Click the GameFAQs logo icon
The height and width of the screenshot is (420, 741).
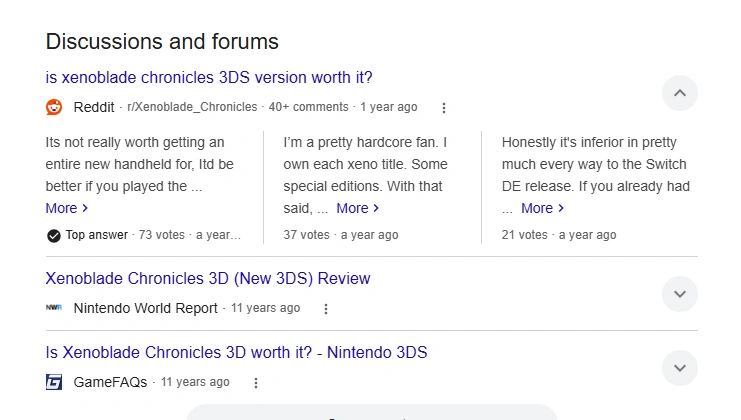tap(54, 382)
